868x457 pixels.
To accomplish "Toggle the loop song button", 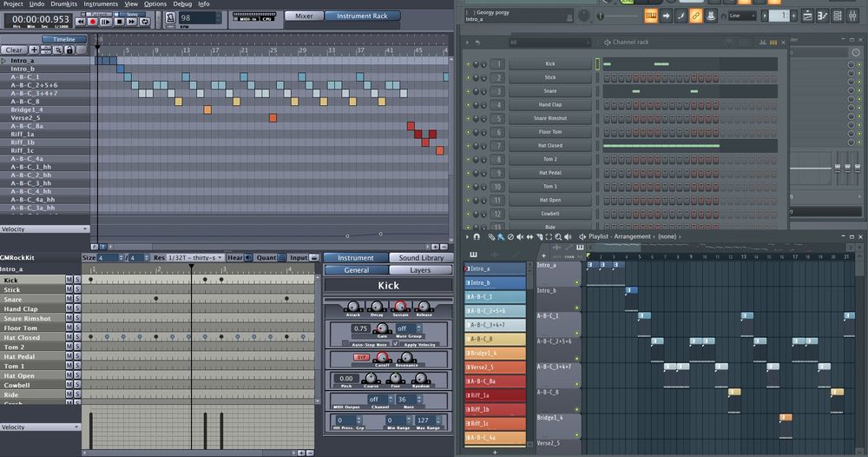I will point(144,22).
